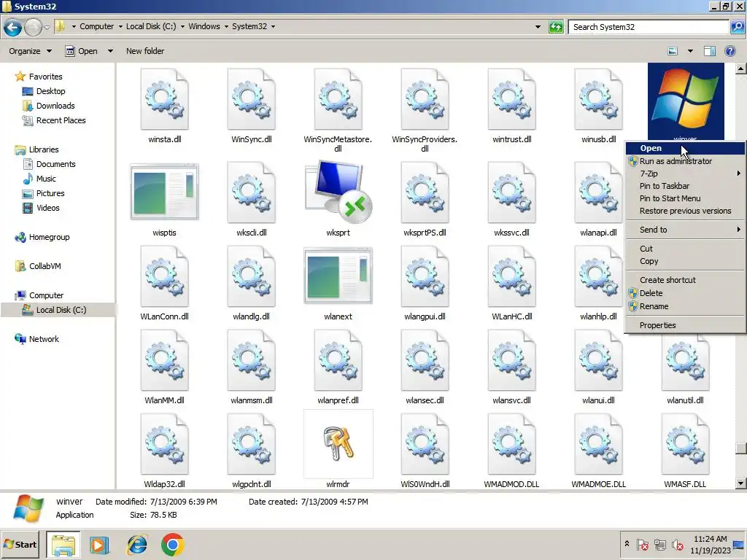This screenshot has height=560, width=747.
Task: Open Homegroup in the navigation pane
Action: pos(49,237)
